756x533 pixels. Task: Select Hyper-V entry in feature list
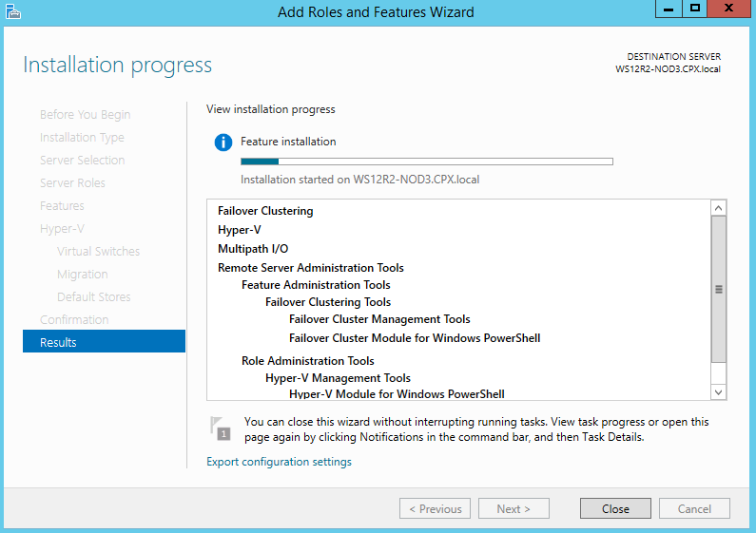click(239, 230)
